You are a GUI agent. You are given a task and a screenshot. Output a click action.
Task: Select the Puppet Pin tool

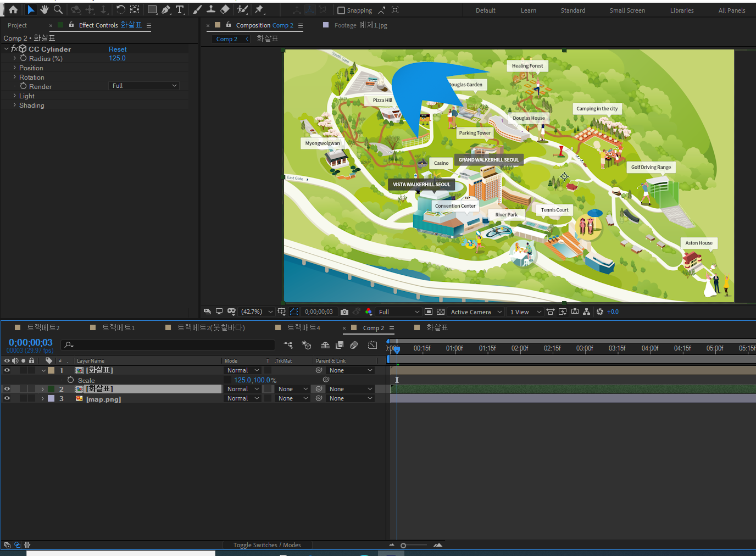point(259,9)
